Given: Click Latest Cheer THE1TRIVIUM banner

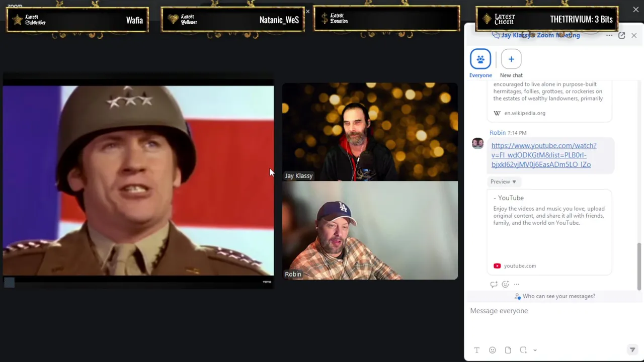Looking at the screenshot, I should pyautogui.click(x=546, y=19).
